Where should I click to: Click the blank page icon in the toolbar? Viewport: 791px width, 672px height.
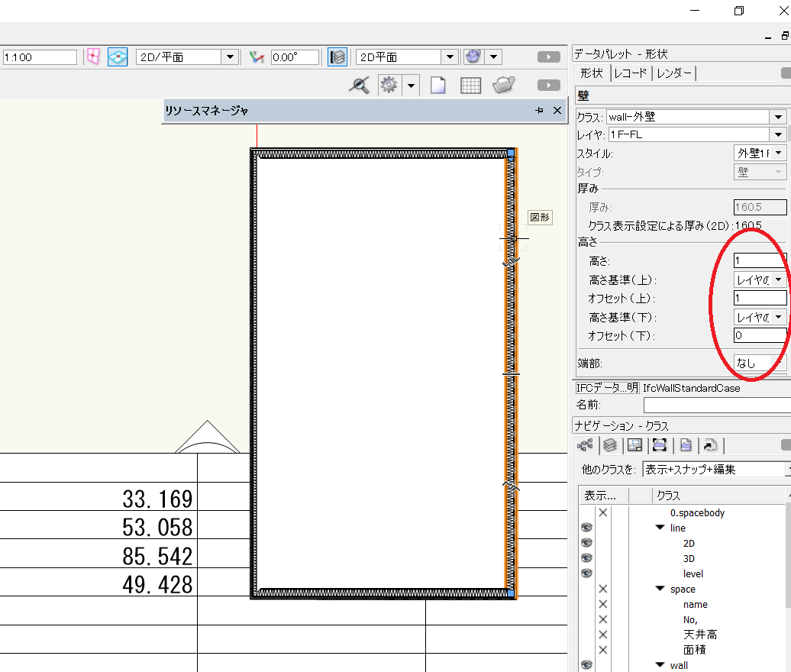[438, 86]
